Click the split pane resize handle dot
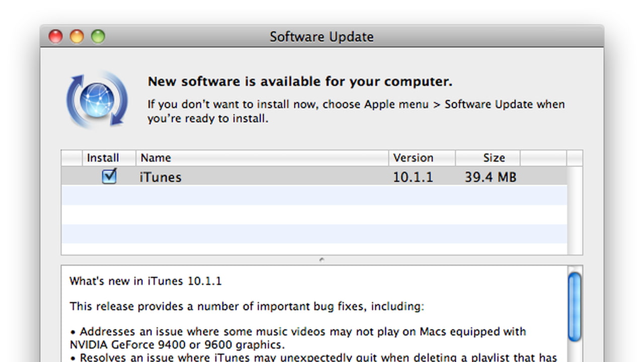Image resolution: width=644 pixels, height=362 pixels. point(321,260)
